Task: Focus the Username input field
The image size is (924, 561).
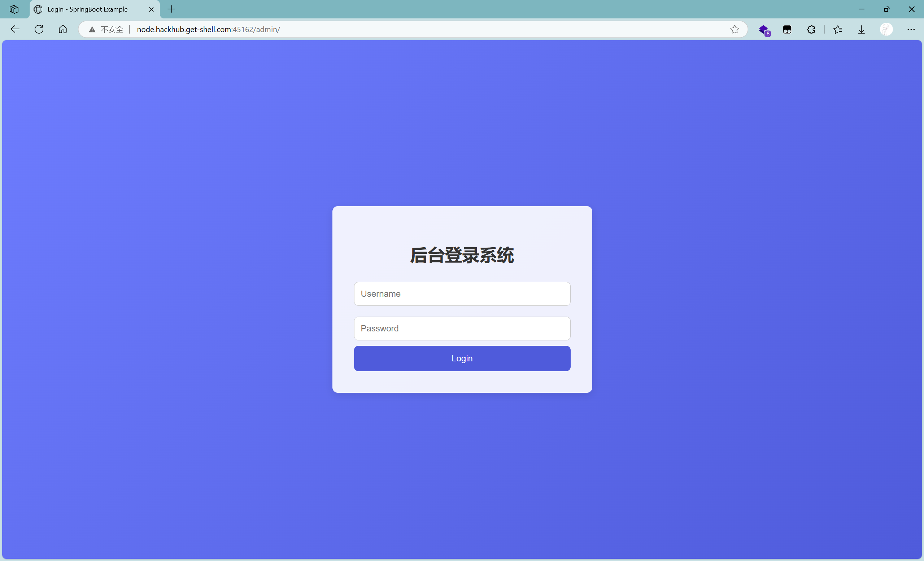Action: (462, 293)
